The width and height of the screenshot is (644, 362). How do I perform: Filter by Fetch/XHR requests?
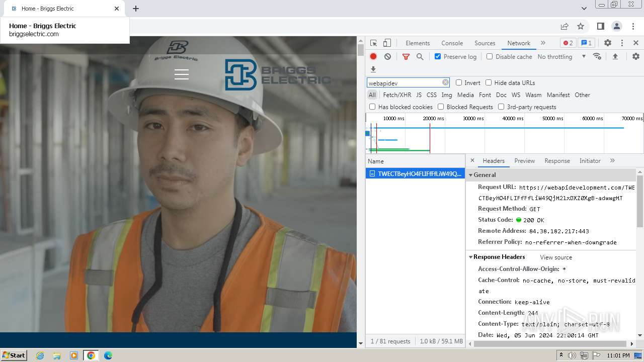pos(397,95)
